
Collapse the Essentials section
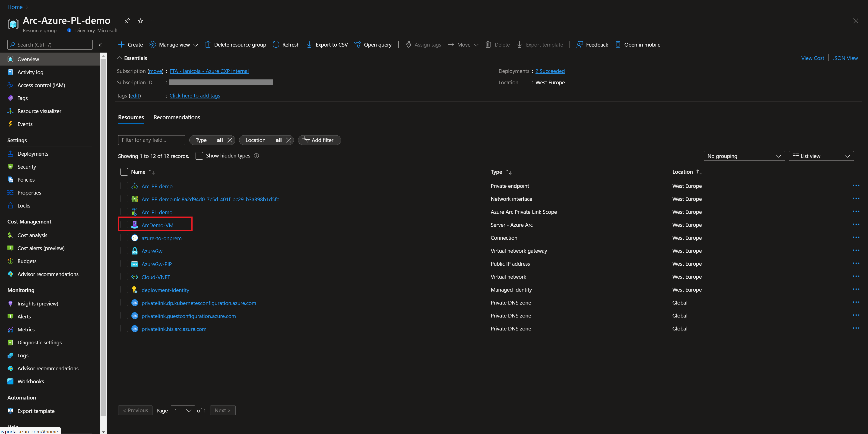pyautogui.click(x=119, y=58)
